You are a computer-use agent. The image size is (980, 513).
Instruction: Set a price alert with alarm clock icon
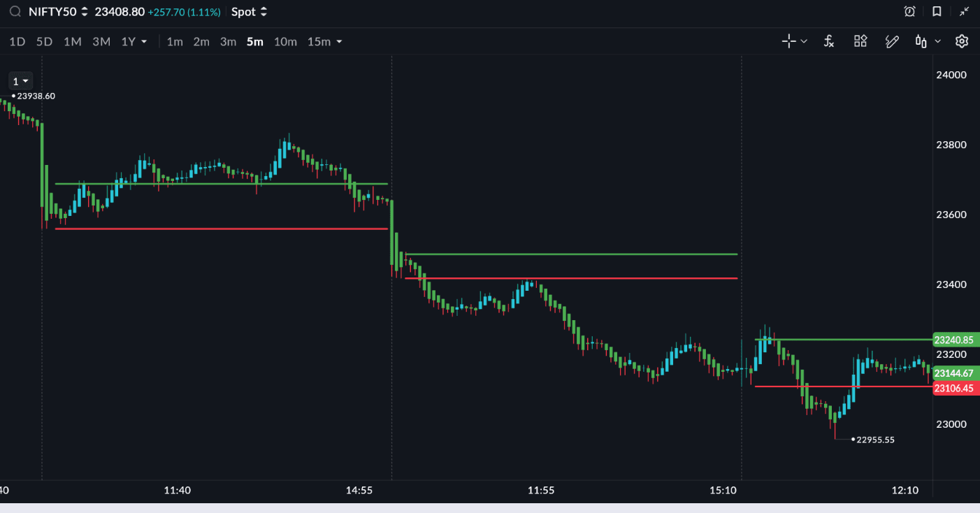click(909, 12)
